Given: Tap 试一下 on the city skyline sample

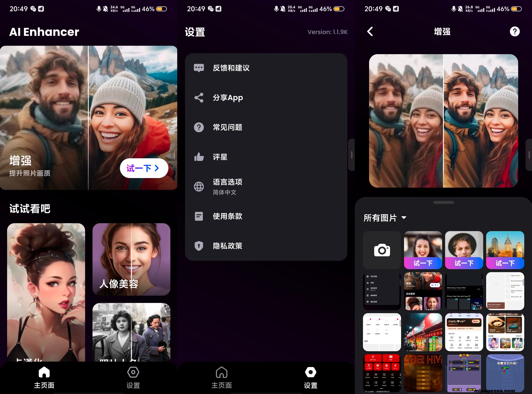Looking at the screenshot, I should (x=505, y=263).
